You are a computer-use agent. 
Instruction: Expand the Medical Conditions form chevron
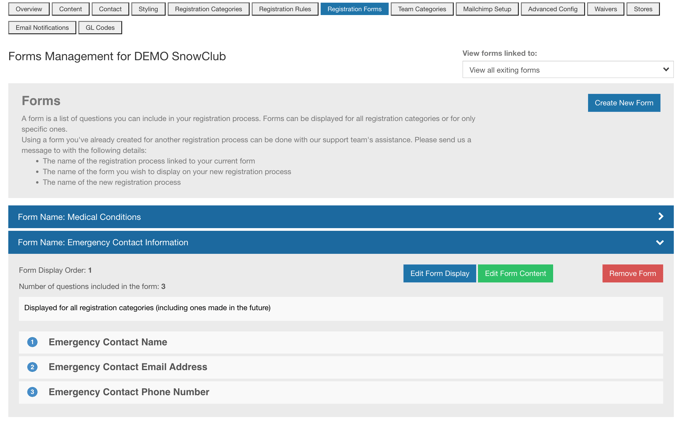[660, 217]
